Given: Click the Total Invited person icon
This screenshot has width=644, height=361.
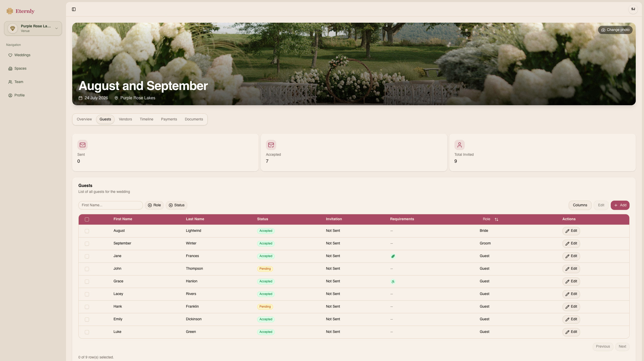Looking at the screenshot, I should 460,145.
